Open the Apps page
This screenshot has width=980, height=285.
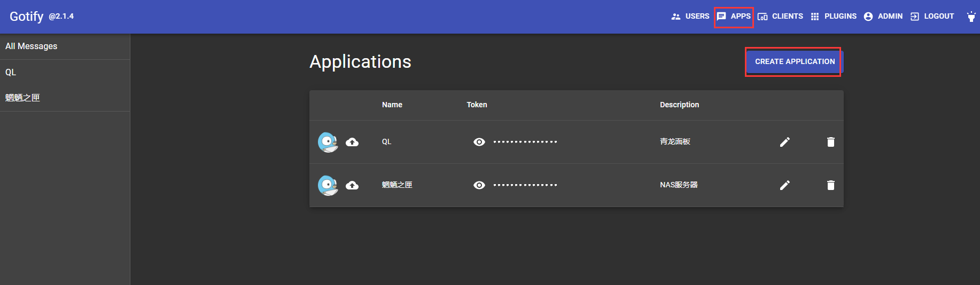734,17
